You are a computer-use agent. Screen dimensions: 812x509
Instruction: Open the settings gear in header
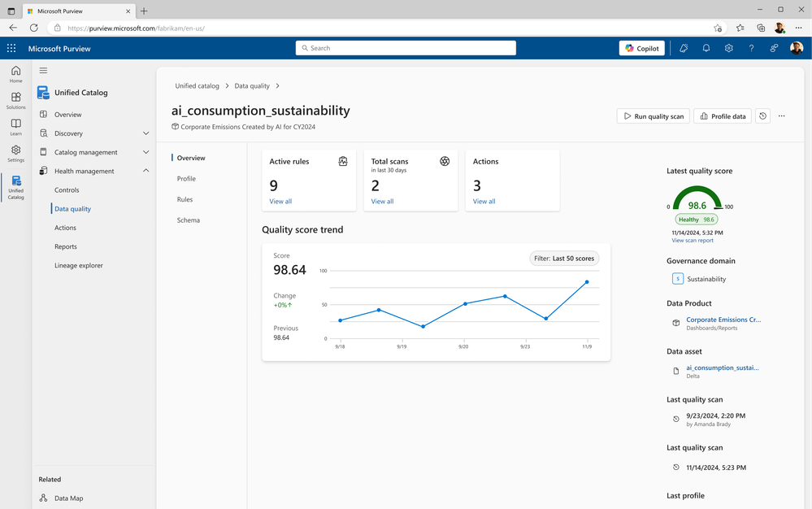point(728,48)
